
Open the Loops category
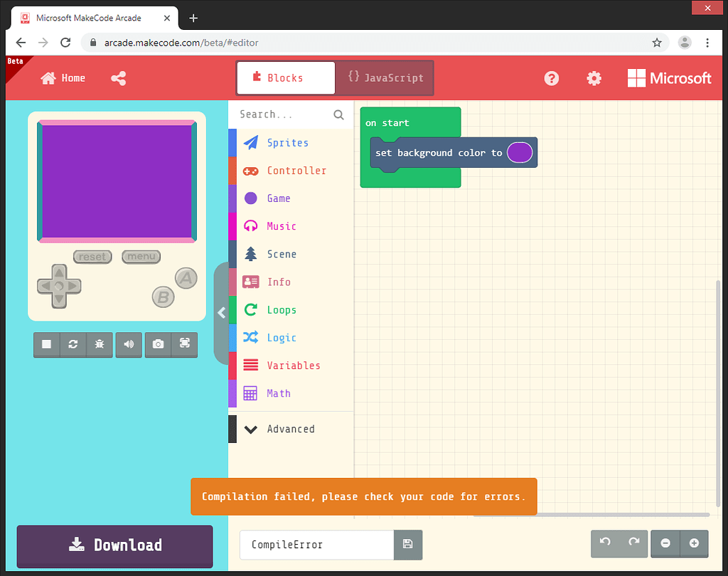click(x=291, y=310)
